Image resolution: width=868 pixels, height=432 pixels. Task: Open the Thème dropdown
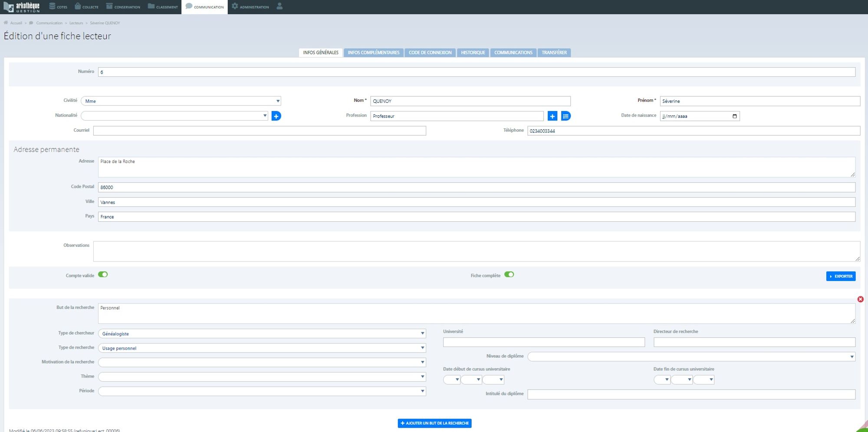click(262, 377)
